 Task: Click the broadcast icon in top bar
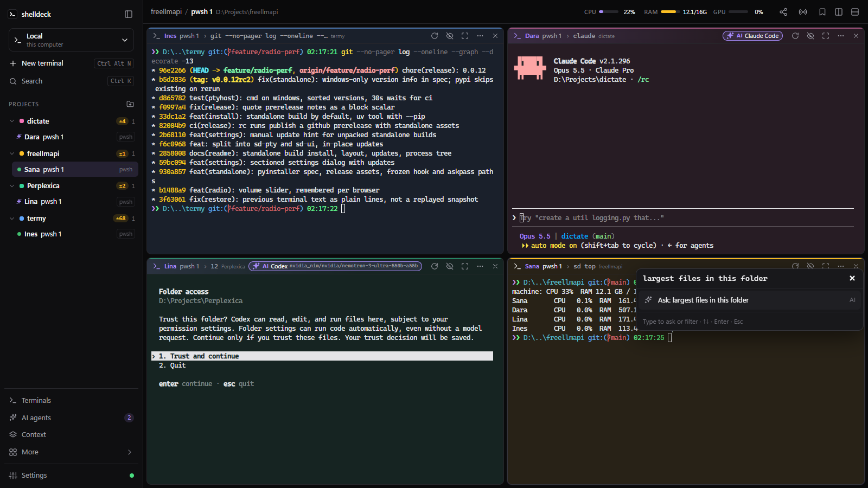803,12
